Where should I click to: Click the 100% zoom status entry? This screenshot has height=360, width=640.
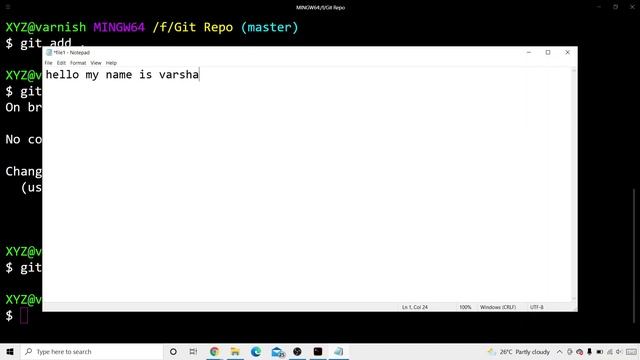click(465, 307)
